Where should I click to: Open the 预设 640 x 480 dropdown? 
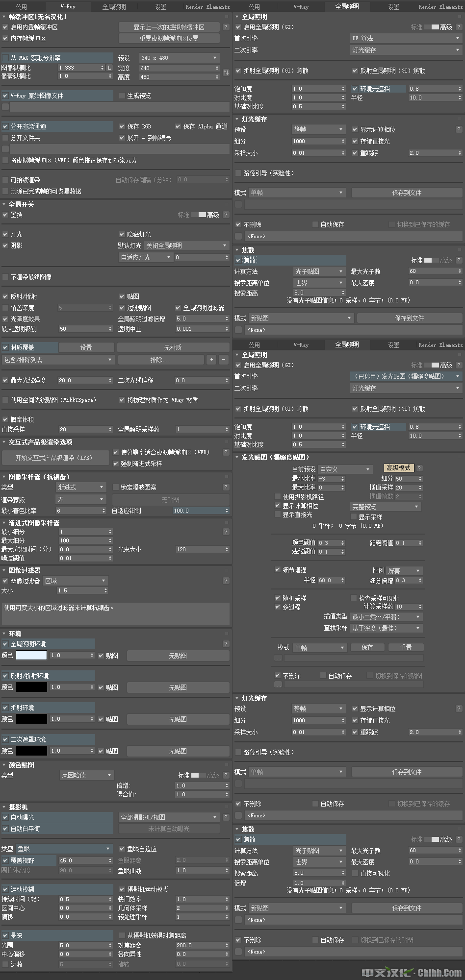(x=179, y=58)
